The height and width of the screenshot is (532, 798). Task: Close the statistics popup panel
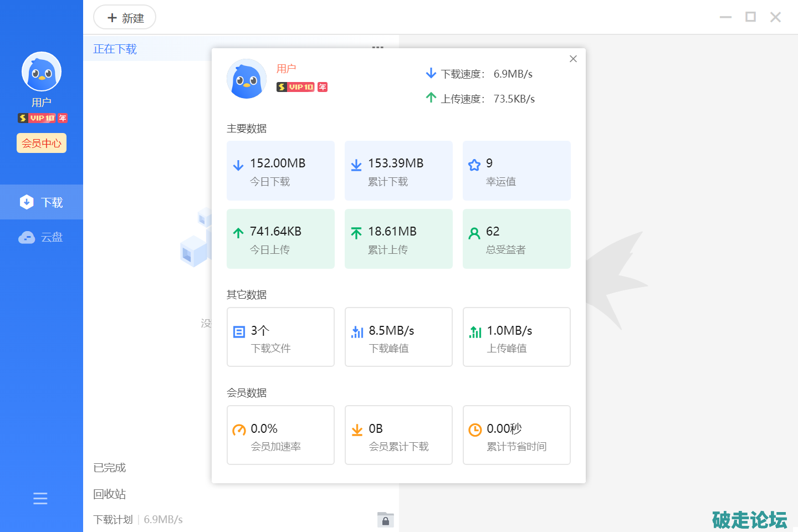[573, 59]
